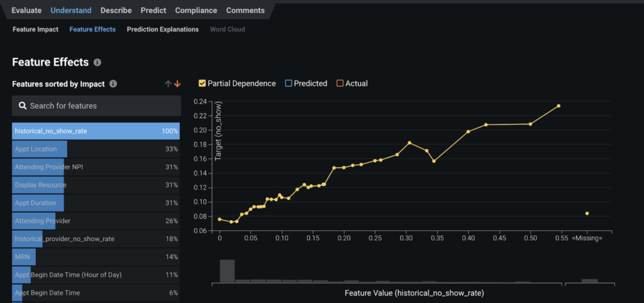The width and height of the screenshot is (644, 303).
Task: Click the disabled Word Cloud sub-tab
Action: [x=228, y=29]
